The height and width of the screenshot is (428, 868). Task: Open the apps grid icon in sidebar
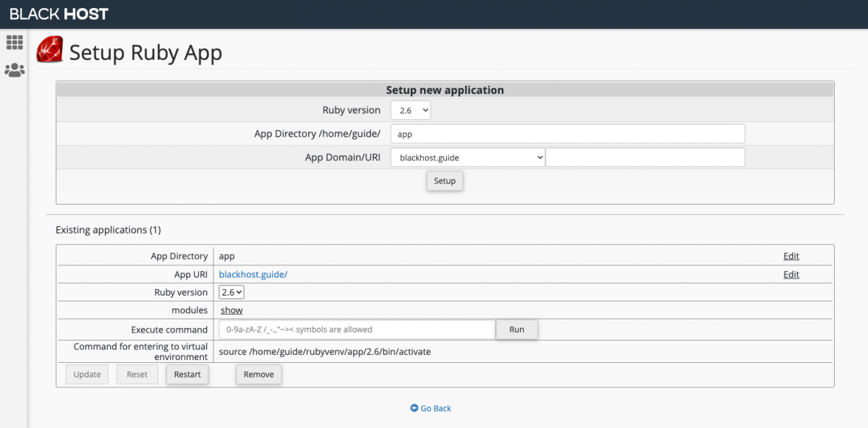pos(14,42)
